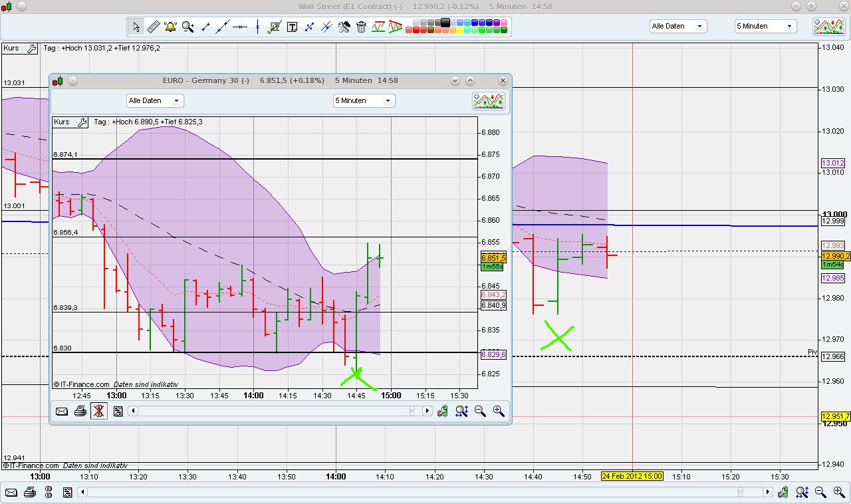The image size is (851, 504).
Task: Open the drawing tools settings wrench
Action: [344, 27]
